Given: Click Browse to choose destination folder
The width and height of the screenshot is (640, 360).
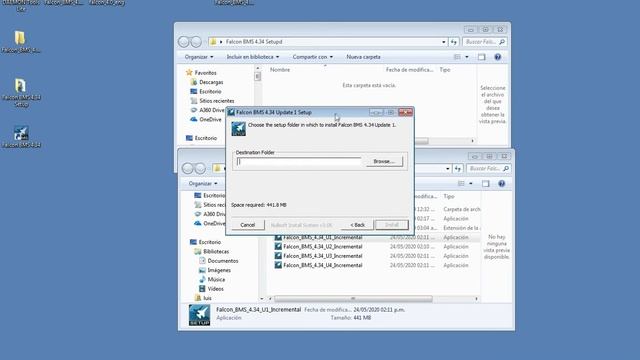Looking at the screenshot, I should [384, 162].
